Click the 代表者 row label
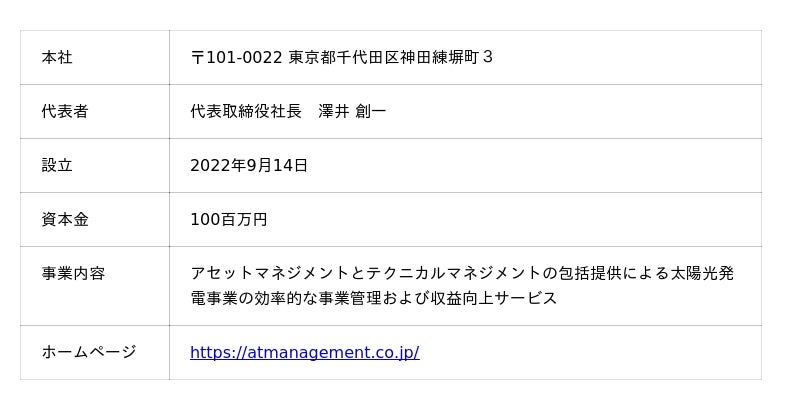The image size is (800, 410). point(65,112)
